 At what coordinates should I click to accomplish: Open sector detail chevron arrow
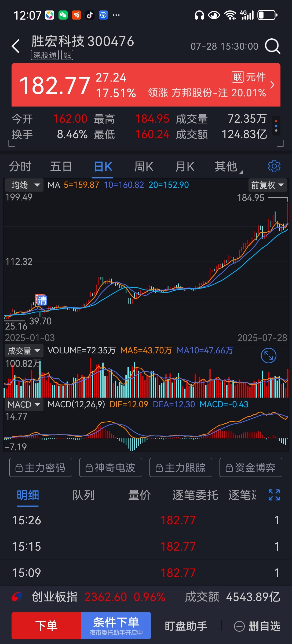pyautogui.click(x=272, y=85)
